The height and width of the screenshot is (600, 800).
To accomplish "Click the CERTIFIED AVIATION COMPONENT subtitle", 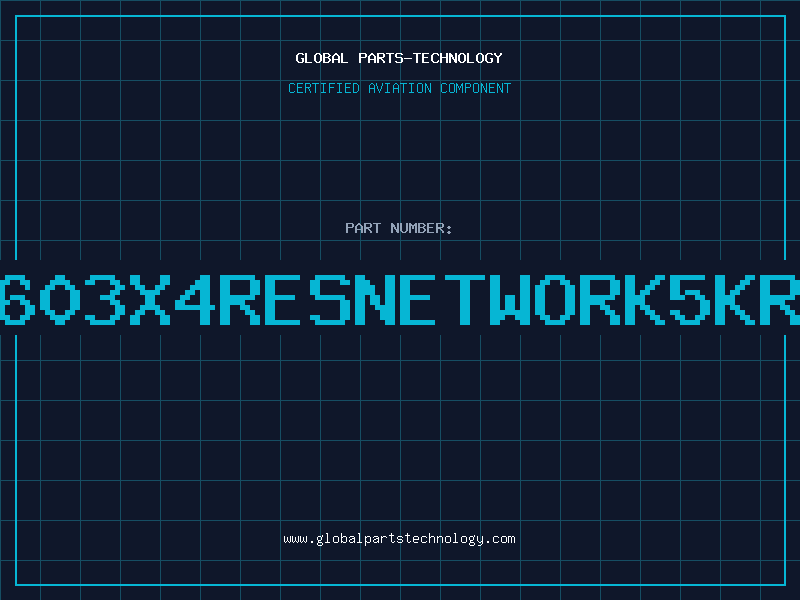I will click(399, 88).
